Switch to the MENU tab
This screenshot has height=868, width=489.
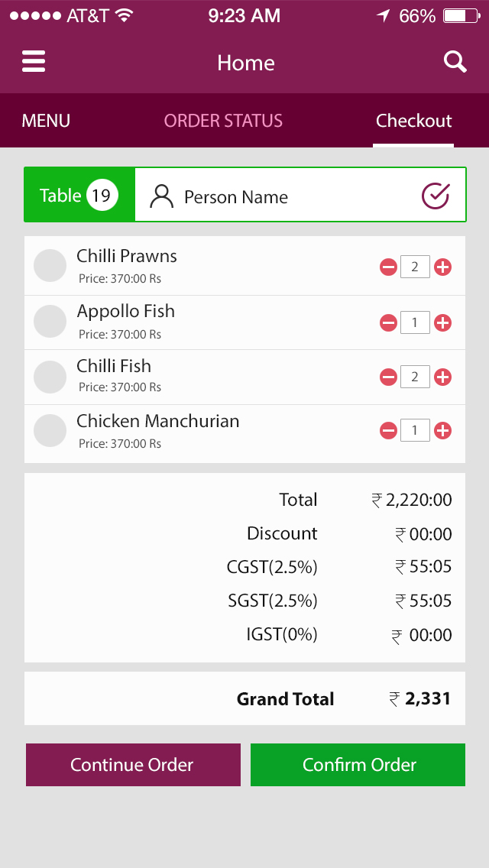click(x=46, y=121)
